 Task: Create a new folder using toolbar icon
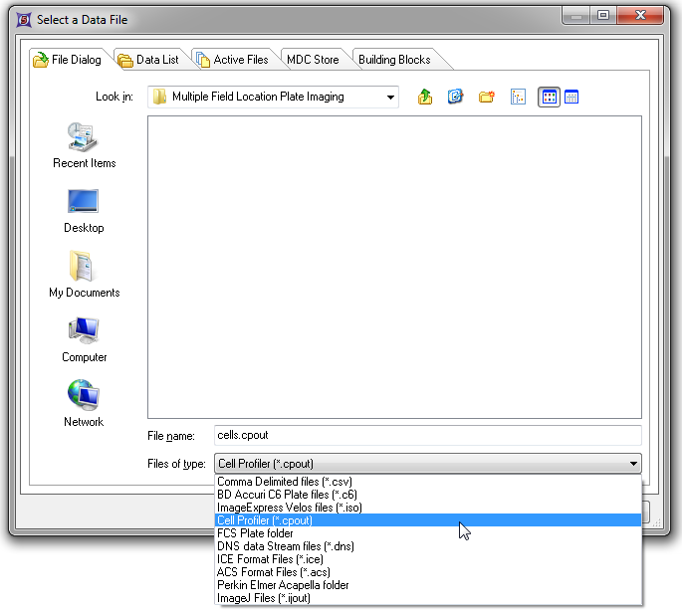[x=486, y=97]
